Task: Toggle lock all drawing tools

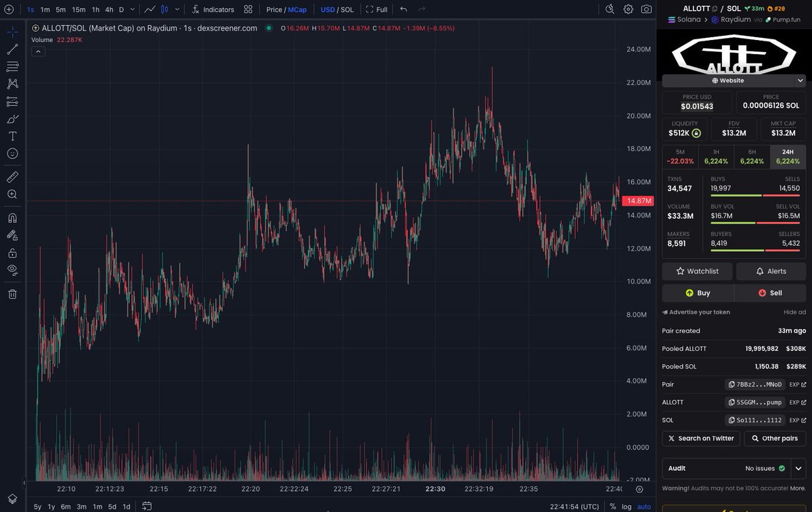Action: click(12, 253)
